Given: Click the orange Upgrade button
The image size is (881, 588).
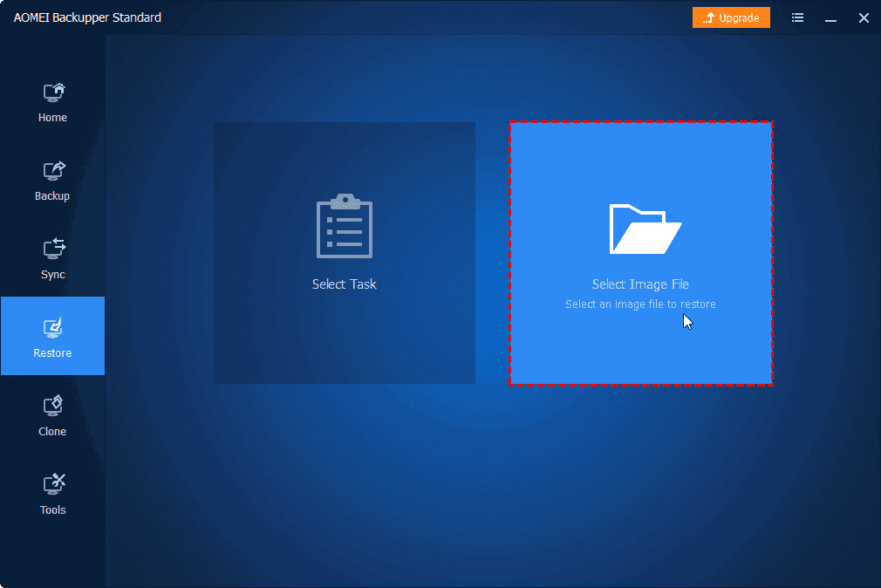Looking at the screenshot, I should click(731, 18).
